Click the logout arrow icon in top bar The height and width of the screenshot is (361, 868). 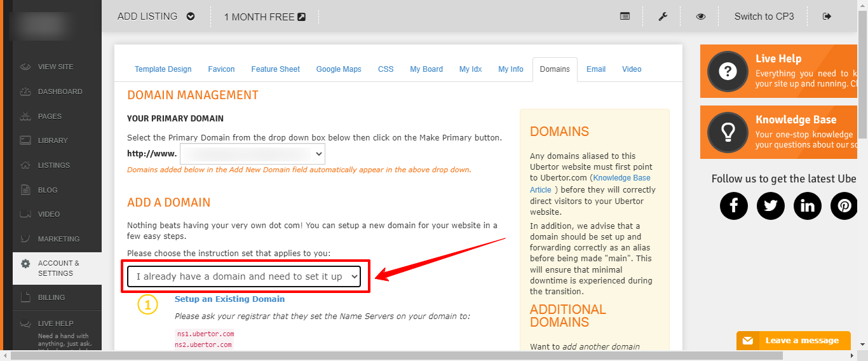click(x=827, y=17)
